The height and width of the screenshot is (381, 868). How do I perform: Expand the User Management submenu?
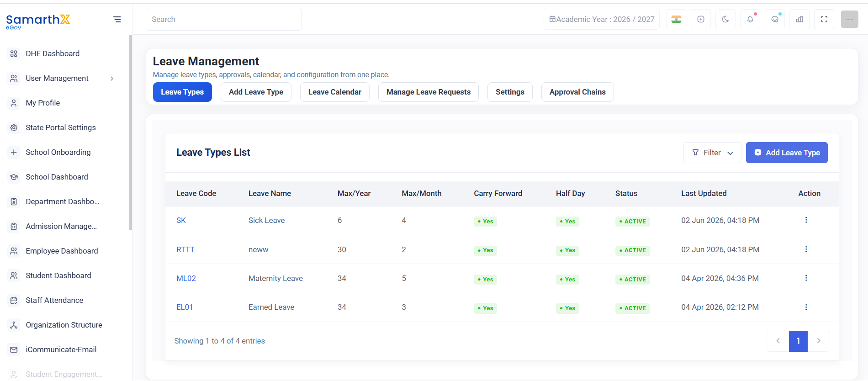[x=112, y=79]
